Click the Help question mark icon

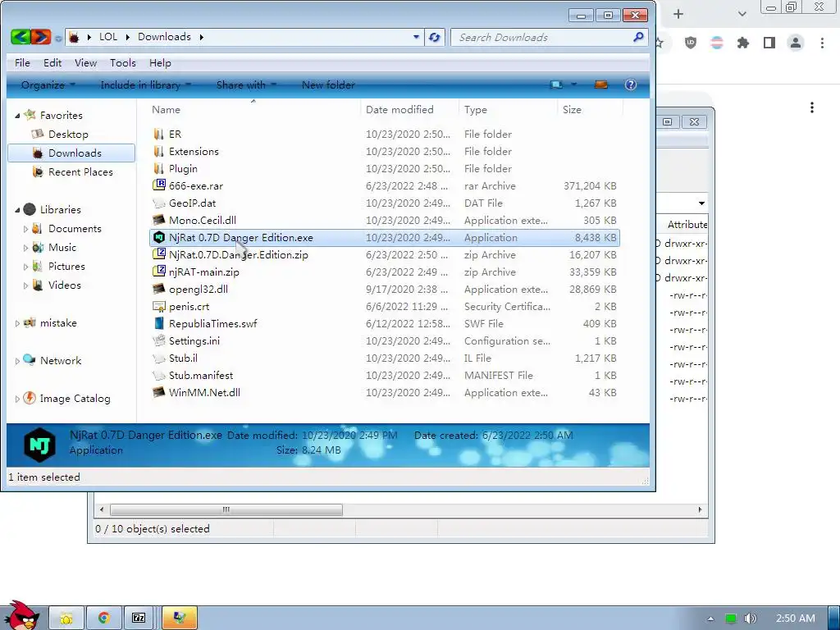(x=631, y=84)
